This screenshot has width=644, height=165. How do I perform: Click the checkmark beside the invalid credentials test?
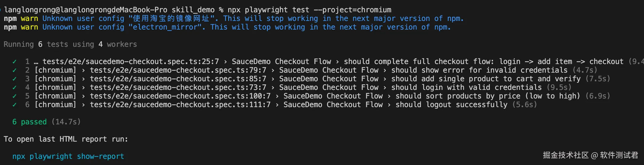(x=14, y=70)
